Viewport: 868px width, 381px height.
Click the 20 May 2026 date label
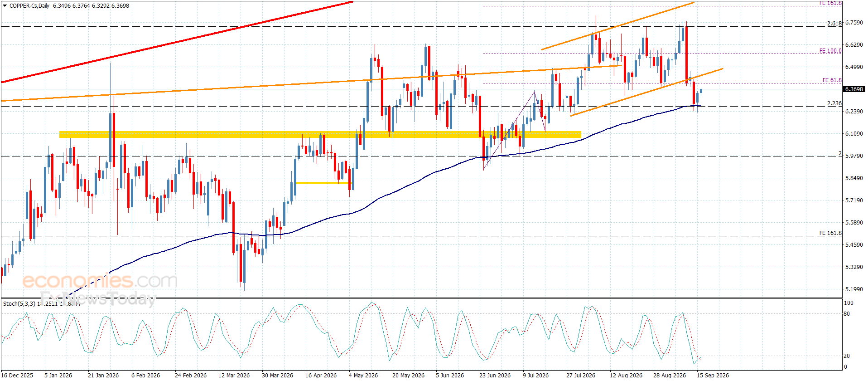[x=408, y=376]
